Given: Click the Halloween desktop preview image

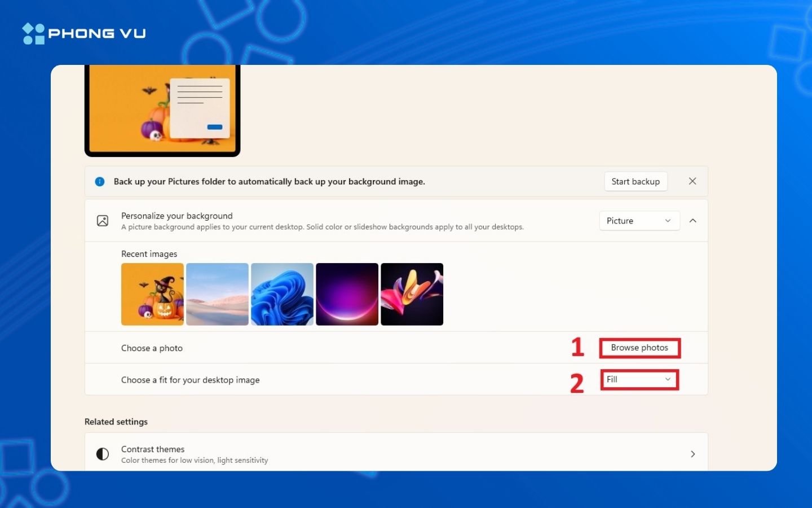Looking at the screenshot, I should point(162,110).
